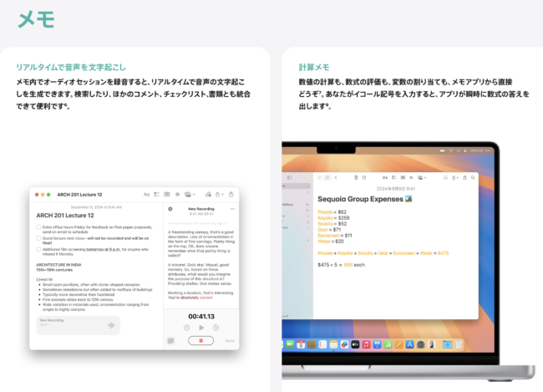The height and width of the screenshot is (392, 543).
Task: Open the media dropdown in ARCH 201 toolbar
Action: pos(191,194)
